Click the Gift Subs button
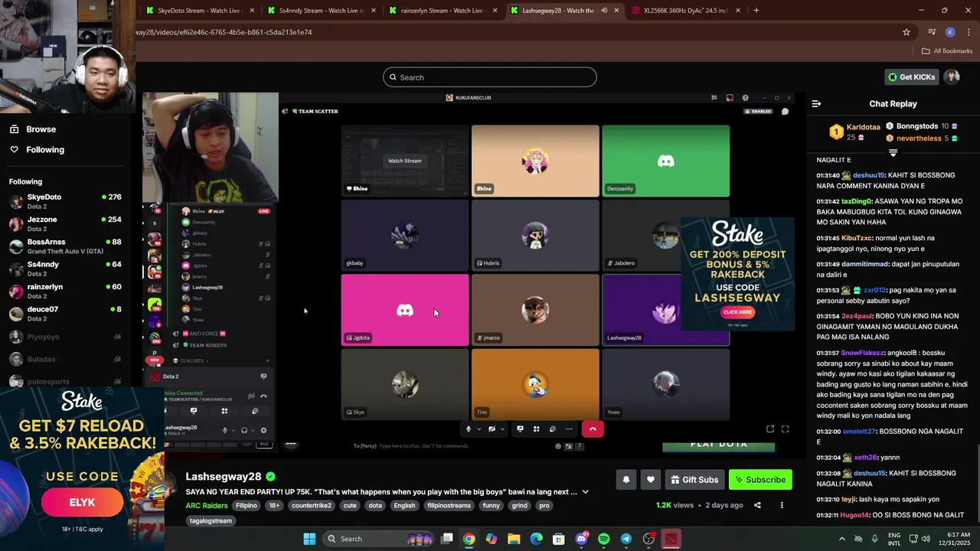 694,480
